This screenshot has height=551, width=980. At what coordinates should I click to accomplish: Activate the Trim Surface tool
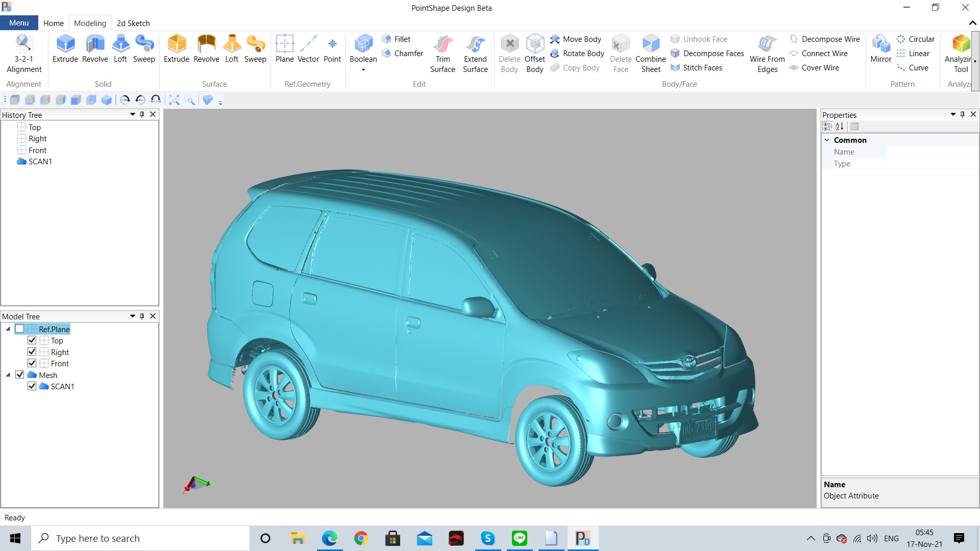click(x=443, y=51)
